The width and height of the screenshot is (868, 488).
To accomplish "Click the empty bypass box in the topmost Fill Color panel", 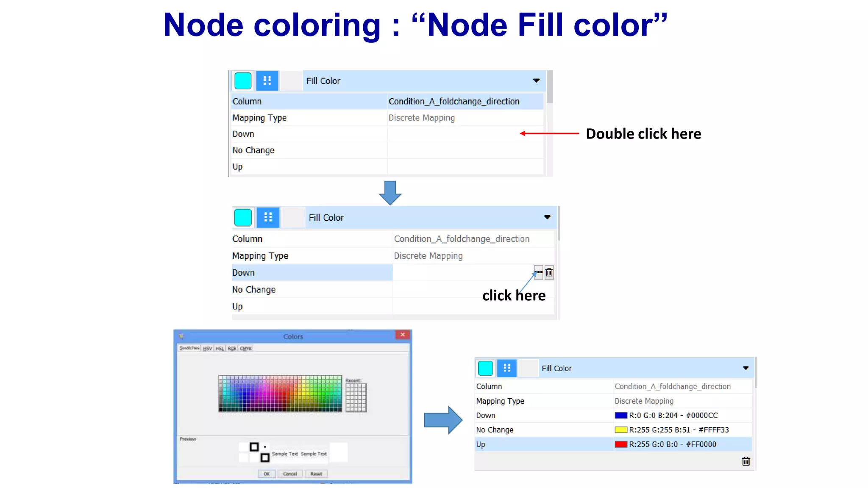I will coord(291,80).
